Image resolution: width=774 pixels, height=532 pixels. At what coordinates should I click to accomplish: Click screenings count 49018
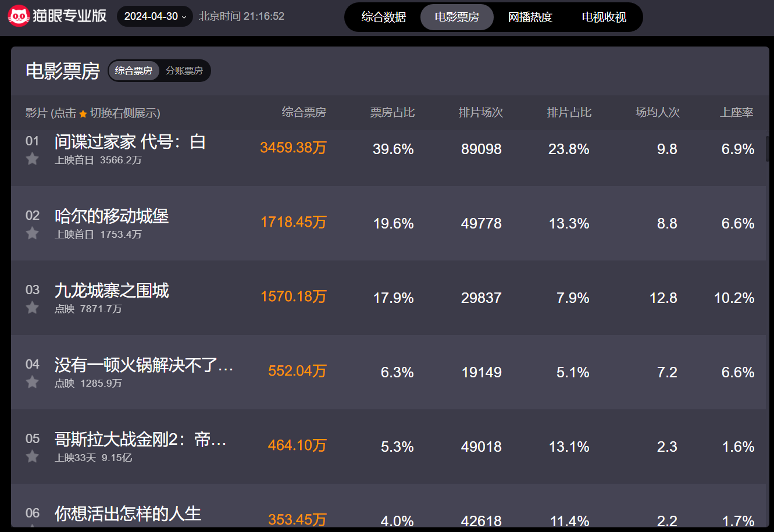[x=481, y=447]
